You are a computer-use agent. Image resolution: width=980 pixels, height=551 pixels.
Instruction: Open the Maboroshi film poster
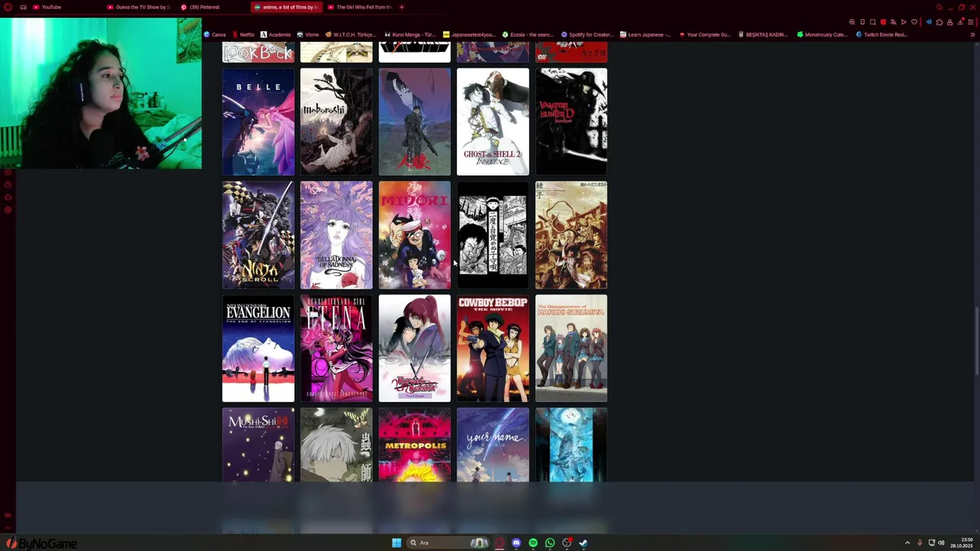tap(336, 122)
